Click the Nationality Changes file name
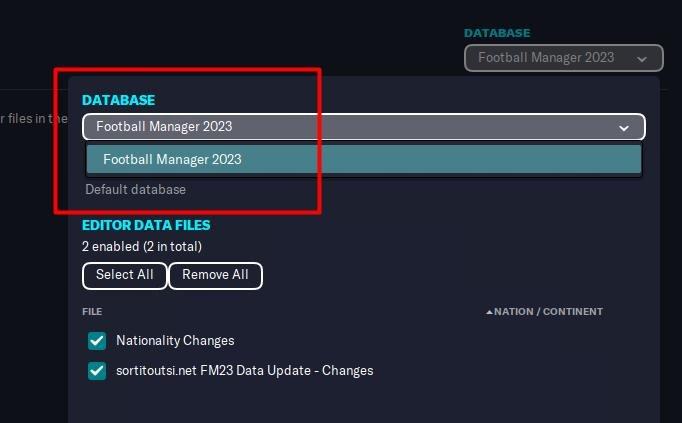682x423 pixels. click(175, 341)
